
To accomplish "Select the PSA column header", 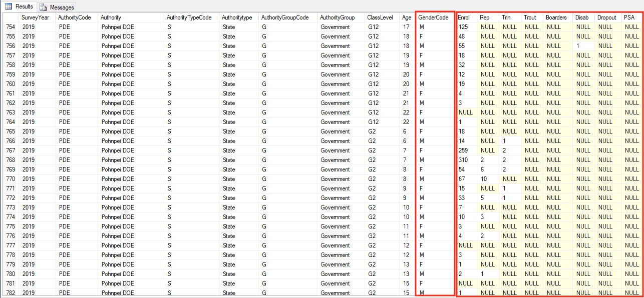I will 629,17.
